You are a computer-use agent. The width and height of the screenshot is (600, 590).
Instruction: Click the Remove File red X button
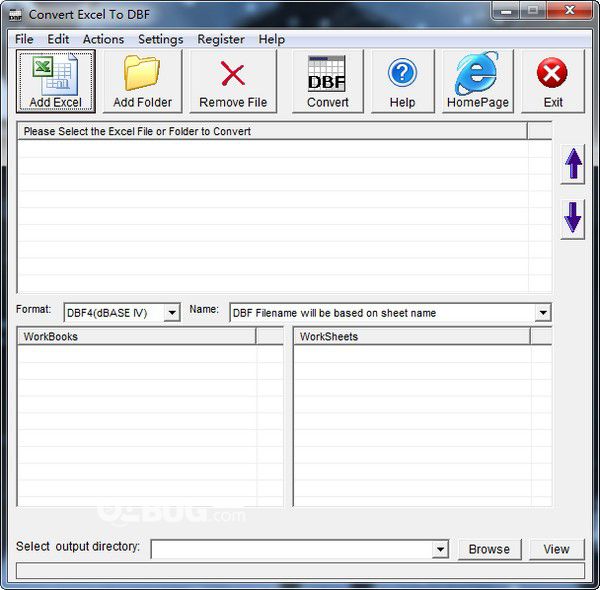tap(233, 81)
